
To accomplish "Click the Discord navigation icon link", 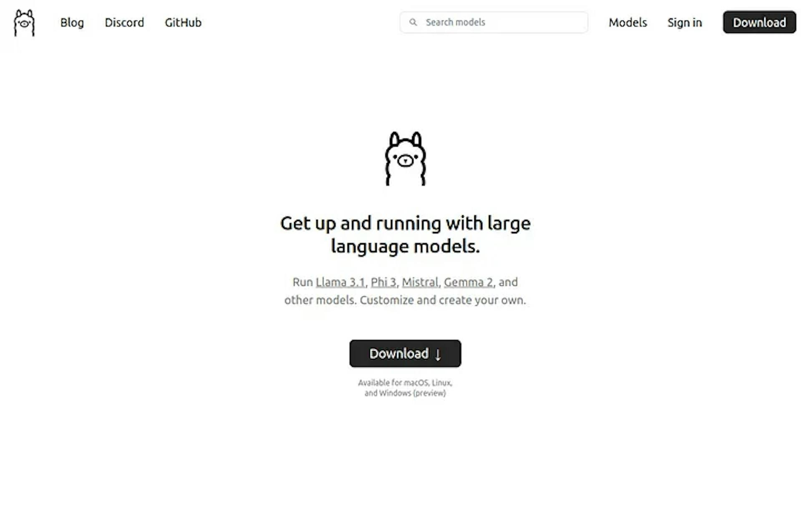I will (125, 22).
